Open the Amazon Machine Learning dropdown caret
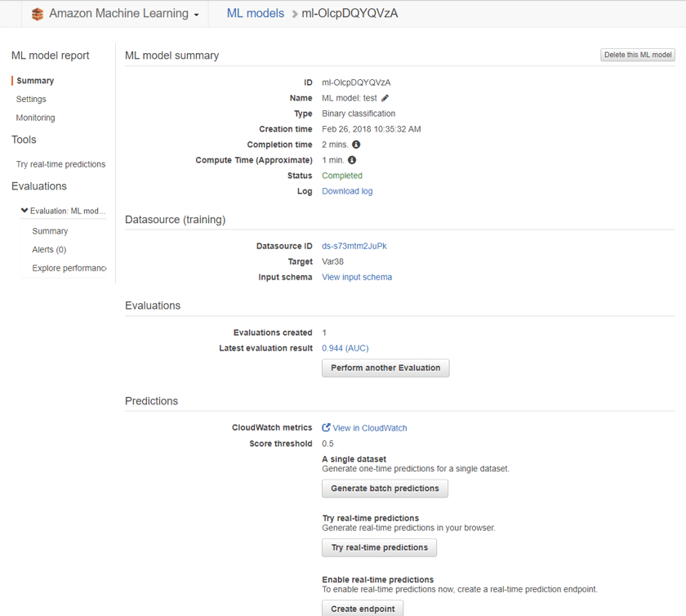 pos(197,15)
